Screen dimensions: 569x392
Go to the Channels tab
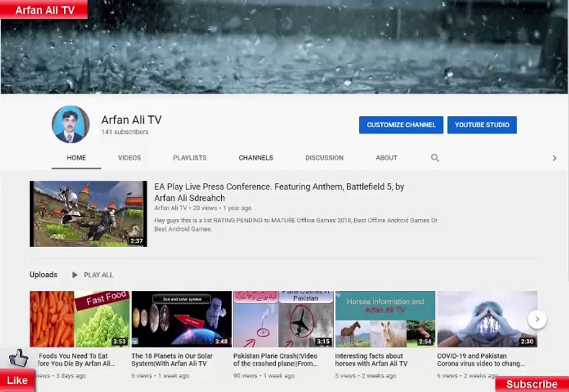[x=256, y=158]
